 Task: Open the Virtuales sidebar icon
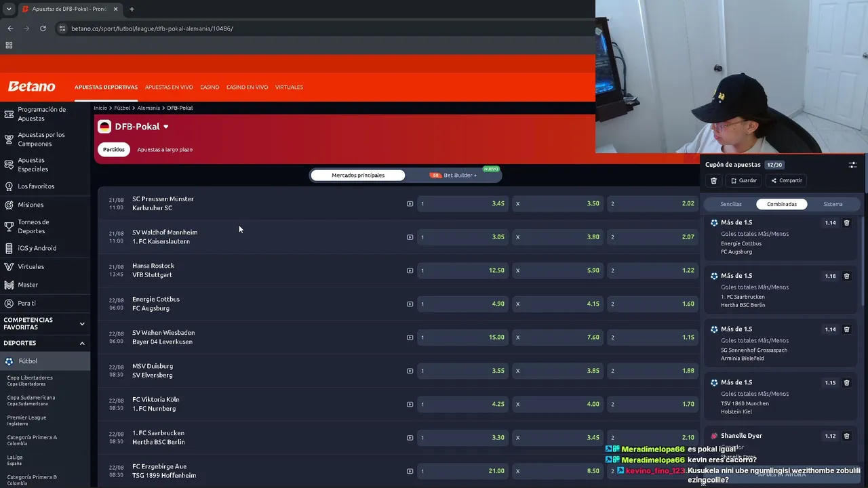pyautogui.click(x=9, y=267)
